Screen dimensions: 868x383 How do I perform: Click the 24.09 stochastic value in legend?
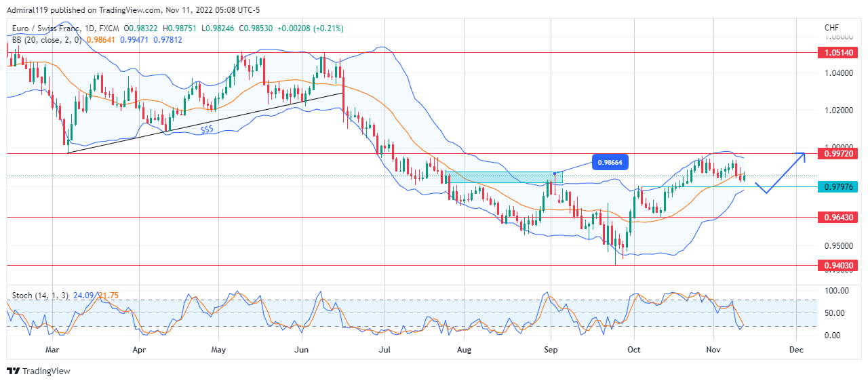click(x=84, y=296)
